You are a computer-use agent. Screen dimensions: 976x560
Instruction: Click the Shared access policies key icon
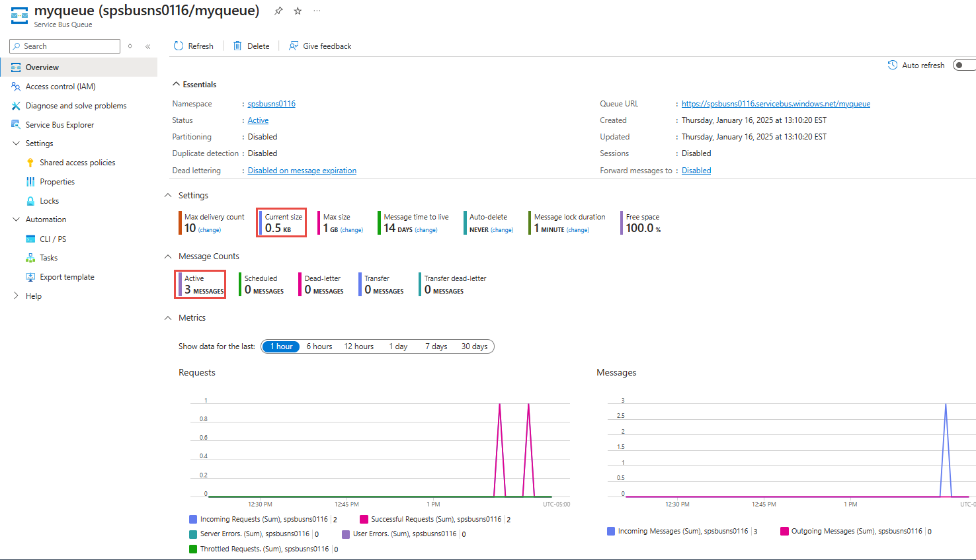(x=30, y=163)
